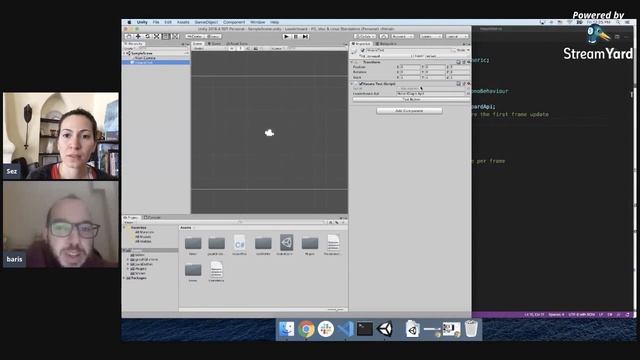
Task: Collapse the SampleScene hierarchy arrow
Action: coord(125,53)
